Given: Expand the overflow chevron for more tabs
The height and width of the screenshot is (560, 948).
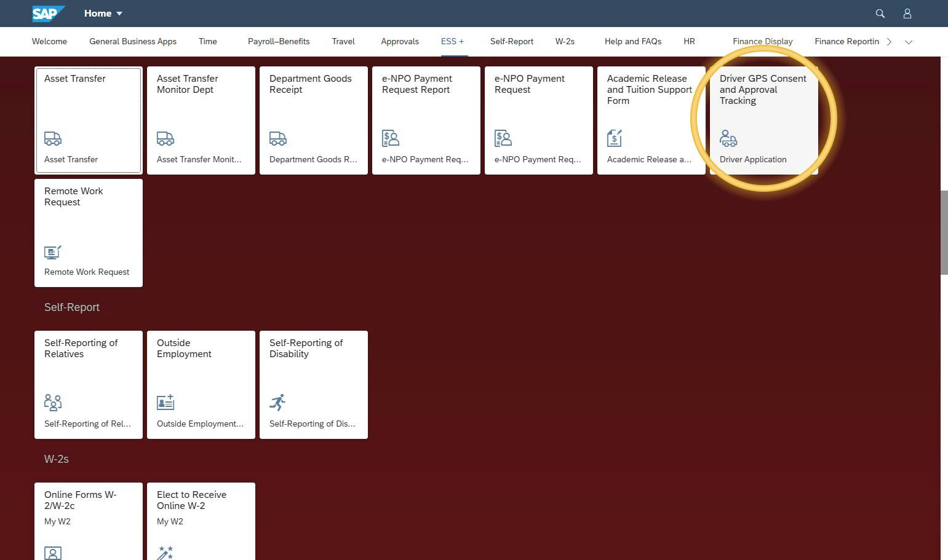Looking at the screenshot, I should (888, 41).
